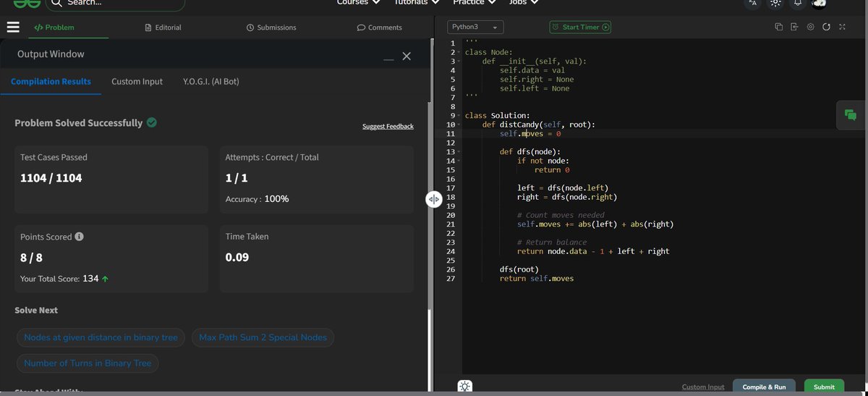Expand the Courses menu
The height and width of the screenshot is (396, 868).
[x=358, y=2]
